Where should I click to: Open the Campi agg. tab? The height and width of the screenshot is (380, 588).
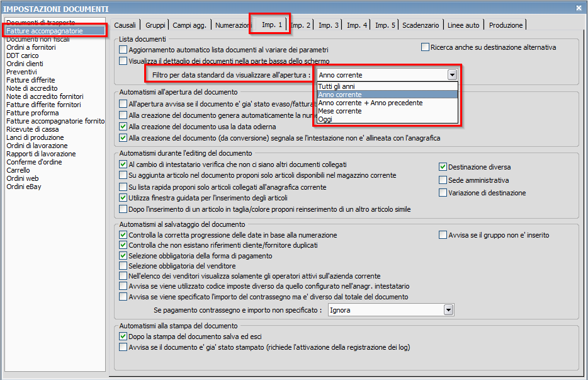tap(189, 25)
